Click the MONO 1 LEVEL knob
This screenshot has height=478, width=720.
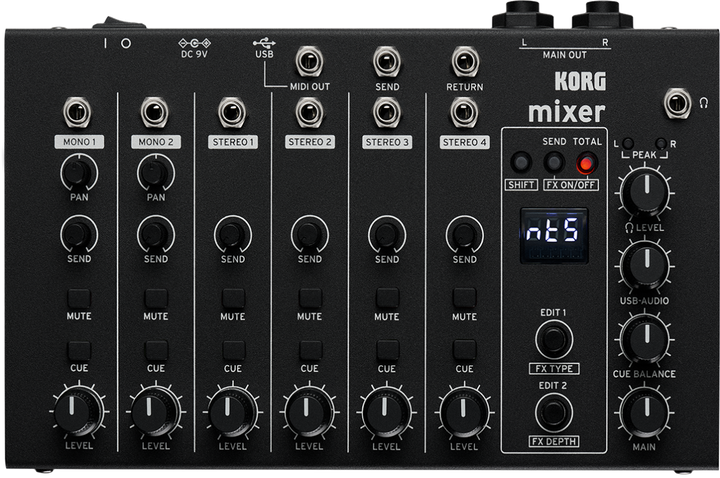(79, 411)
